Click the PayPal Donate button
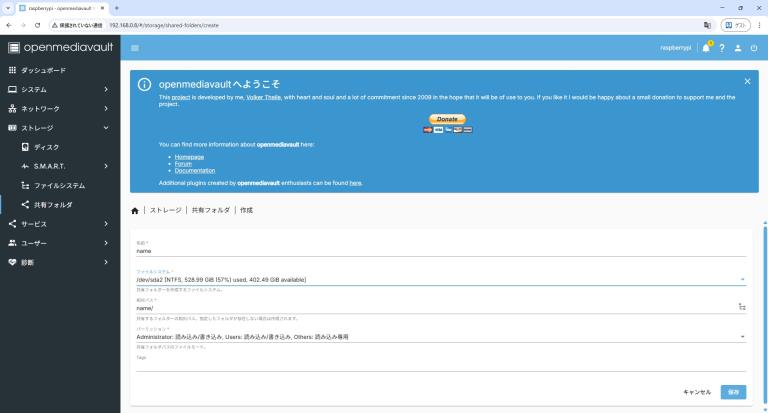Image resolution: width=768 pixels, height=413 pixels. click(x=447, y=119)
